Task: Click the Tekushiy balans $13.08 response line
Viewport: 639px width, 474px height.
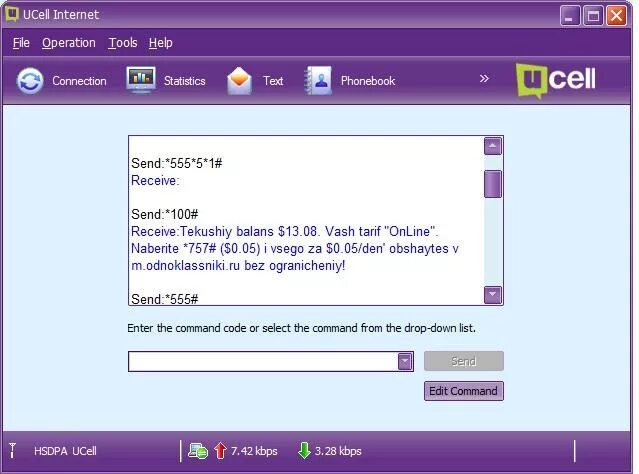Action: coord(285,231)
